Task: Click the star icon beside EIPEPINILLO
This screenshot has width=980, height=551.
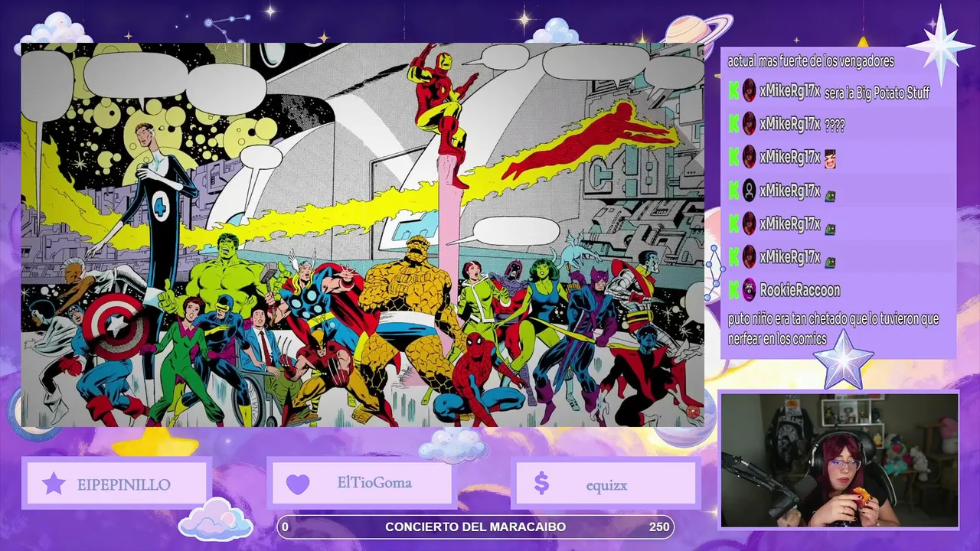Action: tap(54, 484)
